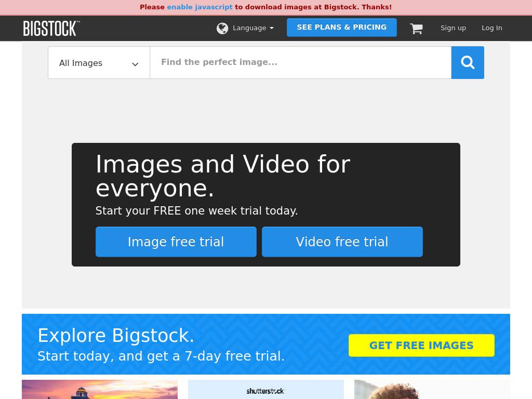Viewport: 532px width, 399px height.
Task: Click the Bigstock logo
Action: tap(51, 28)
